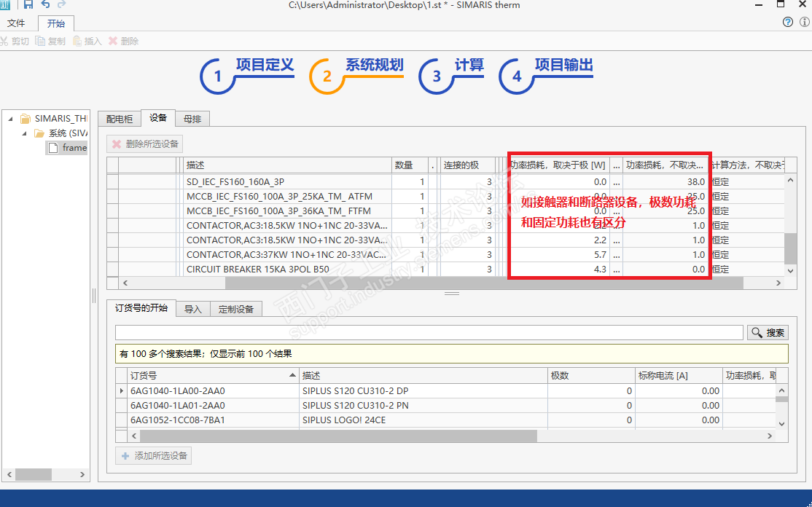The image size is (812, 507).
Task: Click the Undo arrow icon
Action: (45, 4)
